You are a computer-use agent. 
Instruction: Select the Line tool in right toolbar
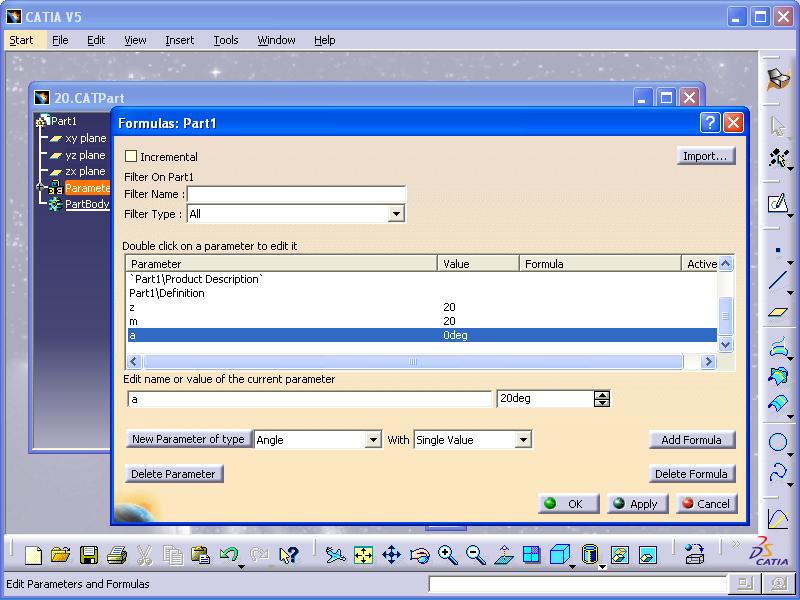click(x=778, y=281)
